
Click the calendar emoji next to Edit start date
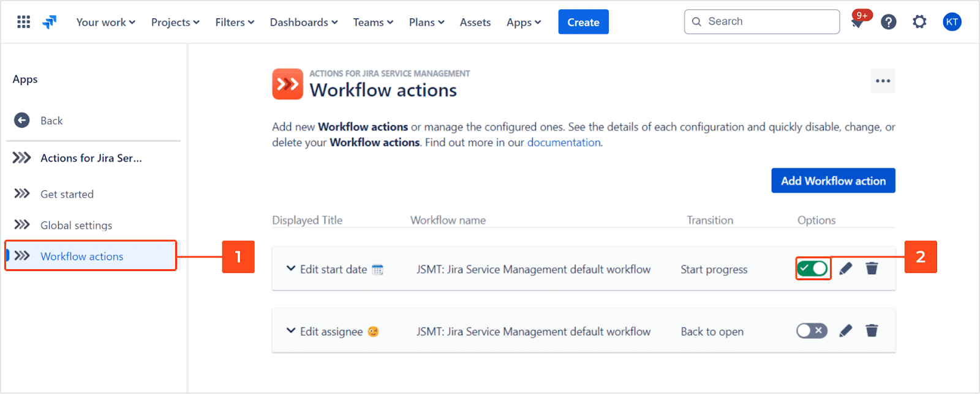click(377, 270)
